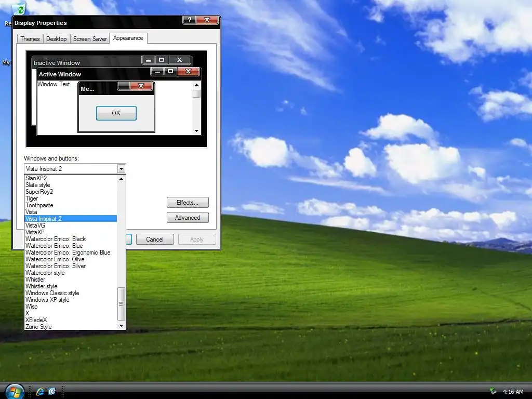
Task: Choose Watercolor Emico: Ergonomic Blue
Action: 71,252
